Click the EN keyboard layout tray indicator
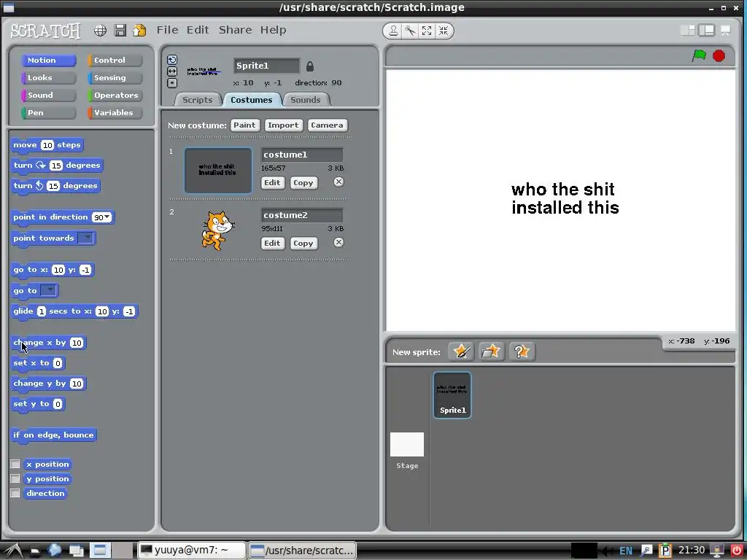 [x=625, y=551]
